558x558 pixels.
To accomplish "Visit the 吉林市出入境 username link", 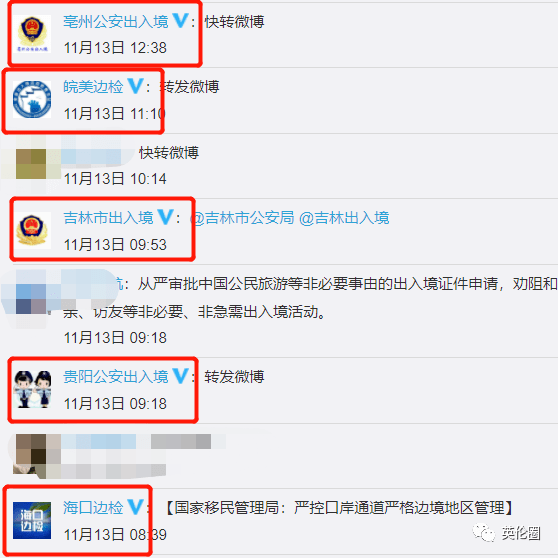I will [108, 218].
